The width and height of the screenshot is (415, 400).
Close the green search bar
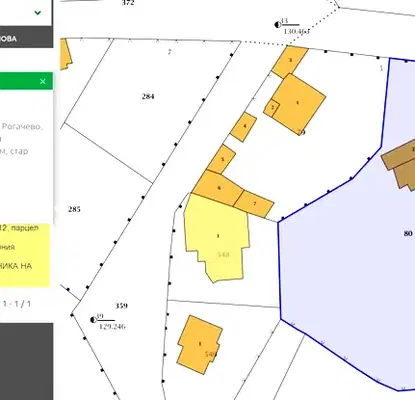43,81
